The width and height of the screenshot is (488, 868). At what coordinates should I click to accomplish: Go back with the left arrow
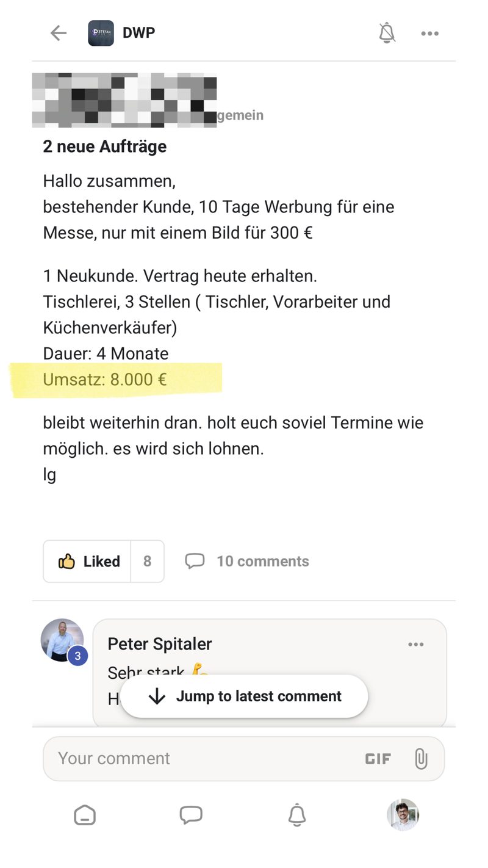(x=59, y=33)
